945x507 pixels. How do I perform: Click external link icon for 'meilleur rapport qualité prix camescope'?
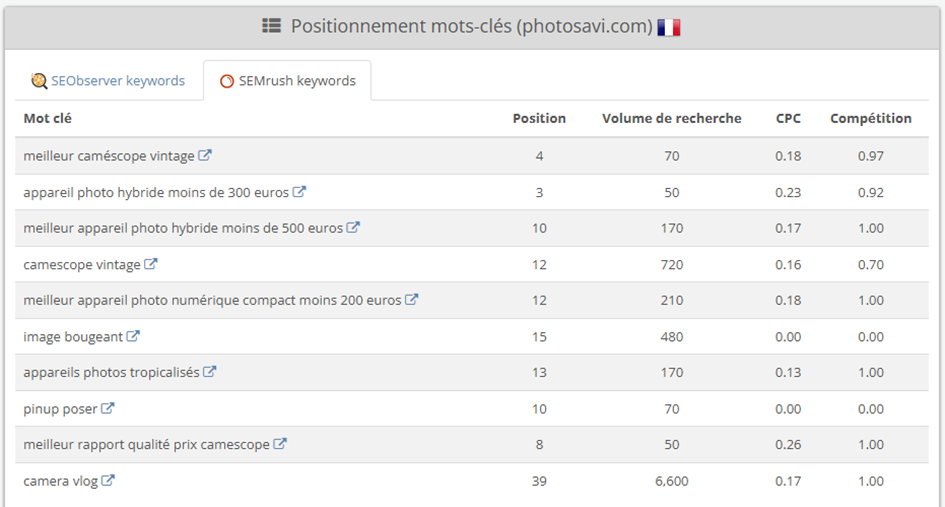(280, 444)
